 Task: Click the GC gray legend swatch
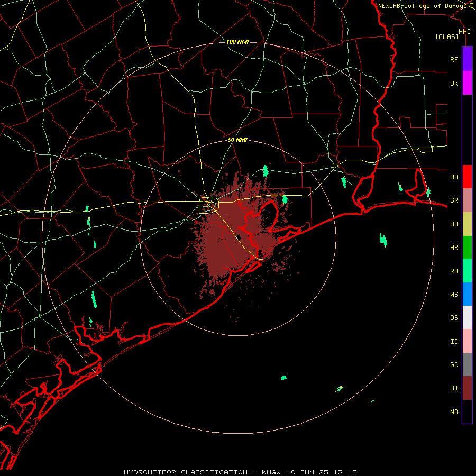(467, 364)
